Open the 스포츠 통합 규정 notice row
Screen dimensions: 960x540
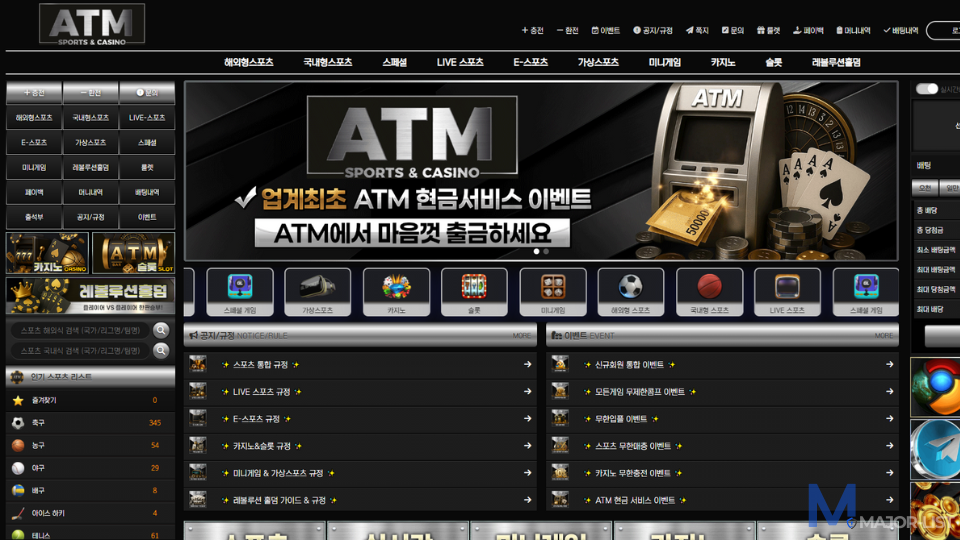tap(360, 364)
